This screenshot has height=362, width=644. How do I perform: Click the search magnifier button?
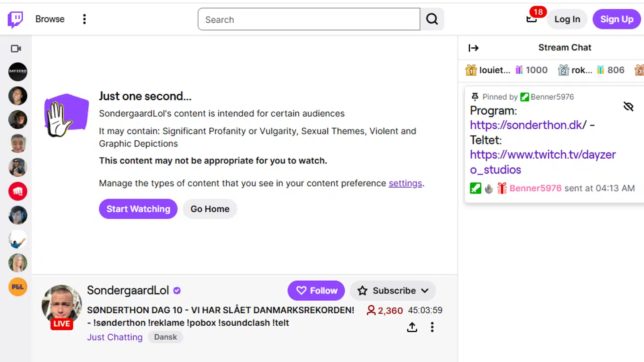pyautogui.click(x=432, y=19)
